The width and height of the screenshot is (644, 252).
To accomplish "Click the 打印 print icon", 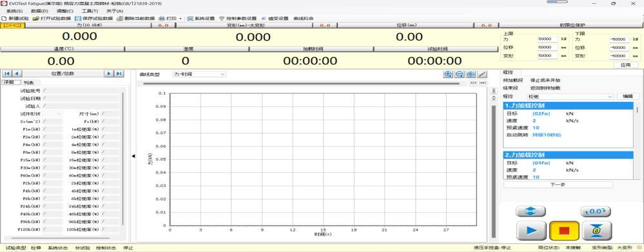I will pyautogui.click(x=162, y=19).
